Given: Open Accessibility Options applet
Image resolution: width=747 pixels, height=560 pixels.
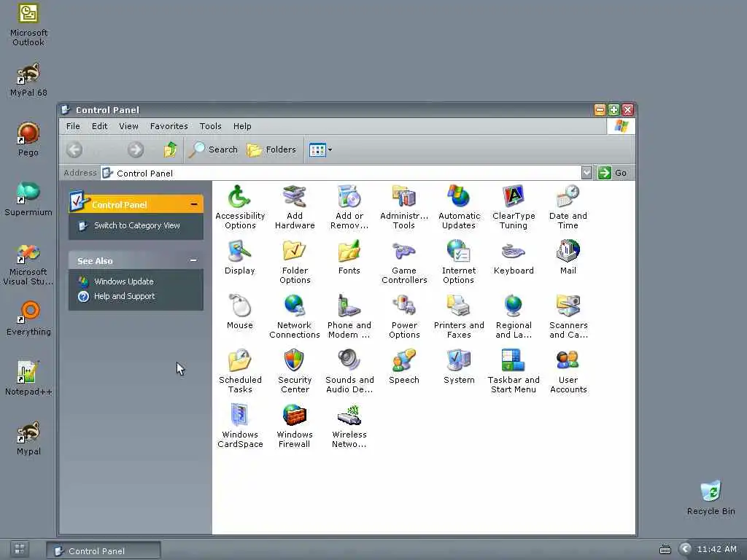Looking at the screenshot, I should coord(239,197).
